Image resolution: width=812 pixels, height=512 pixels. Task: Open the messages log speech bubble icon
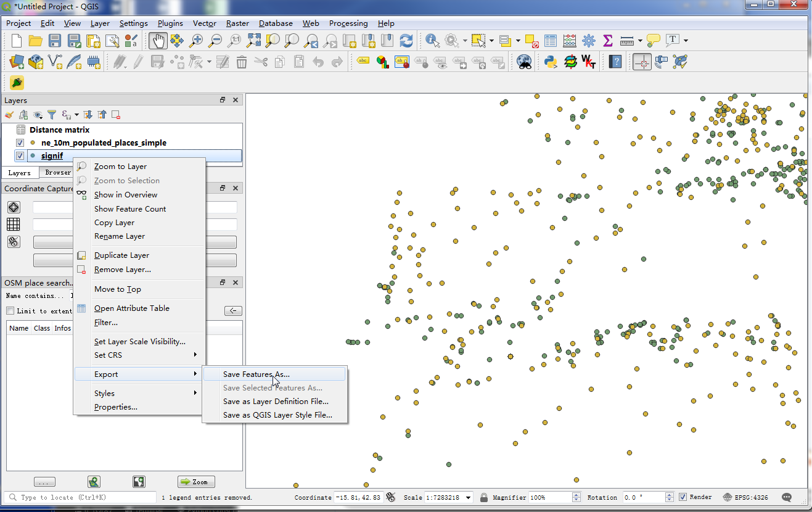pos(787,497)
